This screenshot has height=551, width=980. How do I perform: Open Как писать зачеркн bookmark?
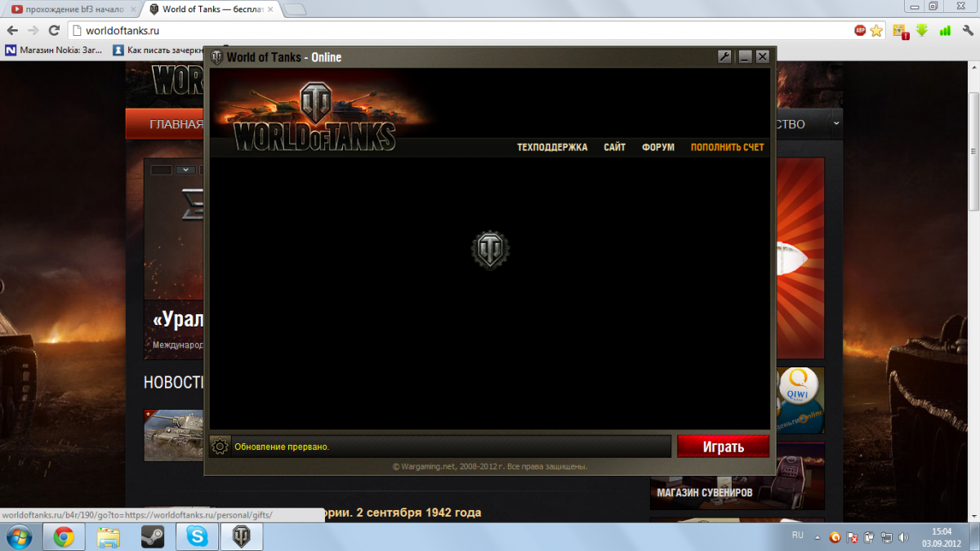159,50
